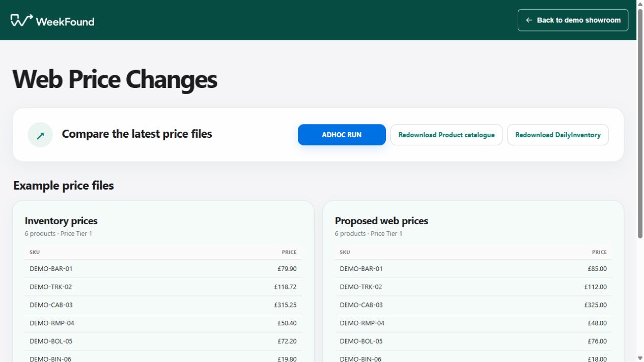
Task: Select DEMO-RMP-04 in Inventory prices
Action: 52,323
